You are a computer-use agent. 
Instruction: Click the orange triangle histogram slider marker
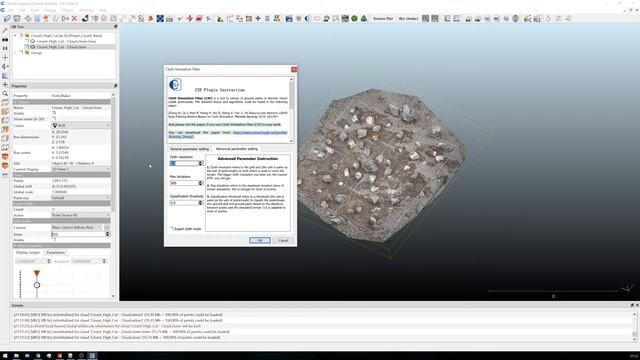(37, 273)
